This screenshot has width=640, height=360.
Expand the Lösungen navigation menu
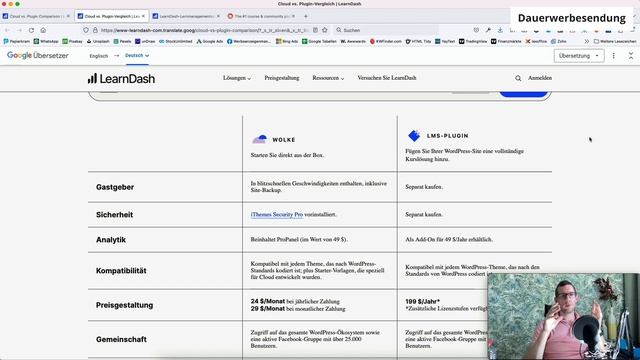(237, 78)
